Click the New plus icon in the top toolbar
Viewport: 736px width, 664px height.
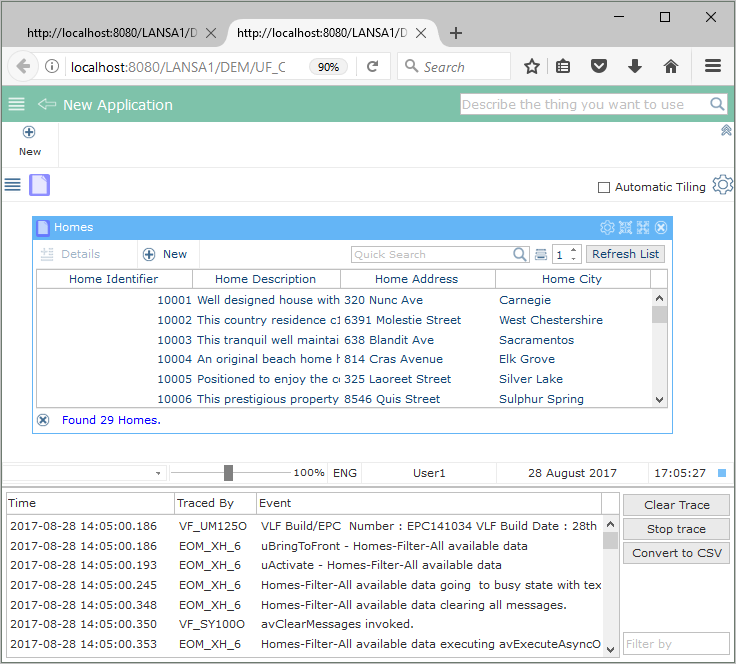[29, 132]
